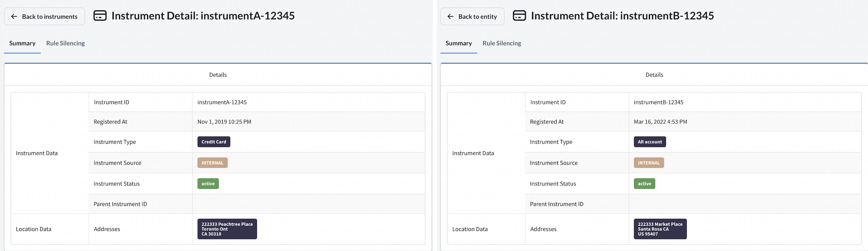
Task: Click the back arrow icon for instruments
Action: [x=14, y=17]
